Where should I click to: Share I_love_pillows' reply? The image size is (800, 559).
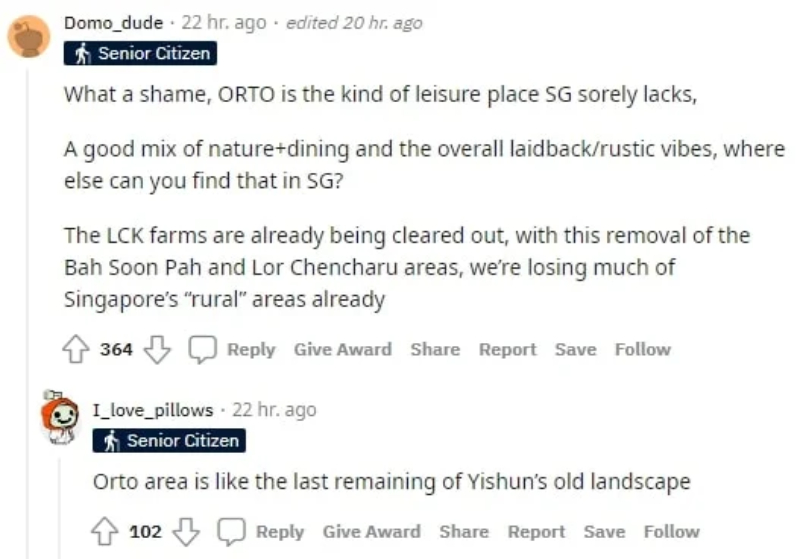coord(464,532)
